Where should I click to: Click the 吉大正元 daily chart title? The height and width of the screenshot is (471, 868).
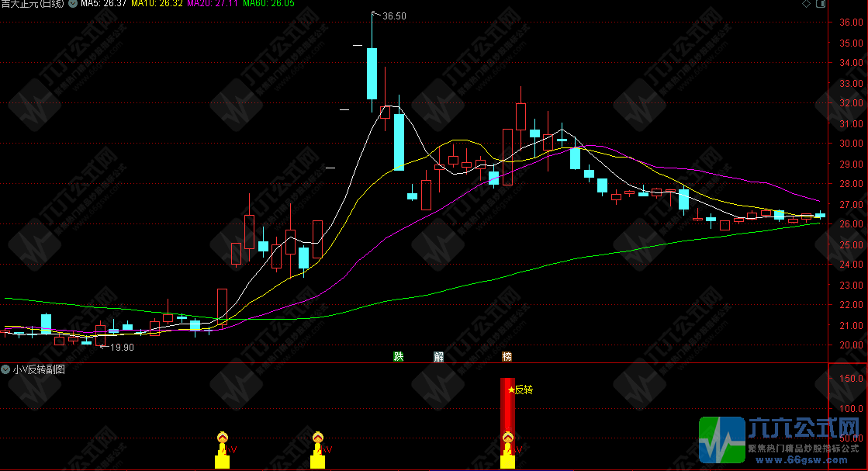33,5
